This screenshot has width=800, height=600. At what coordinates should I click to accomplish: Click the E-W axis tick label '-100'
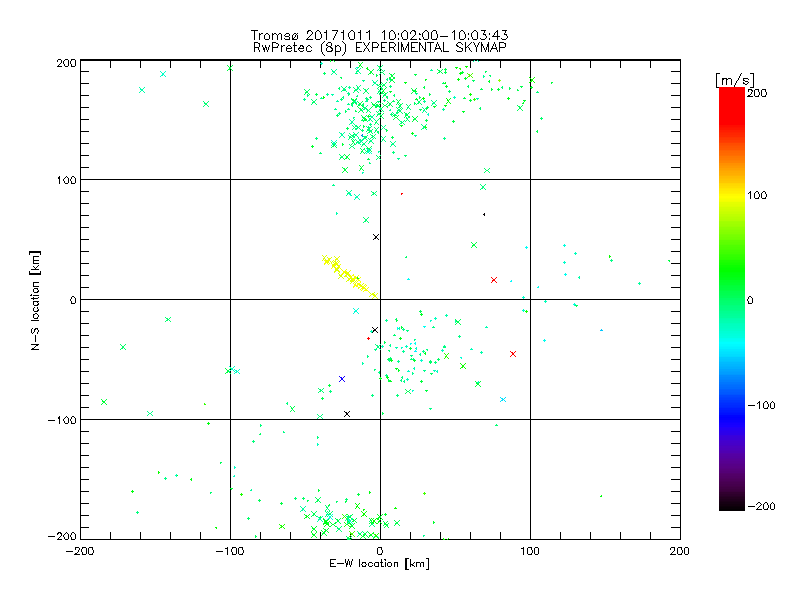pyautogui.click(x=230, y=551)
